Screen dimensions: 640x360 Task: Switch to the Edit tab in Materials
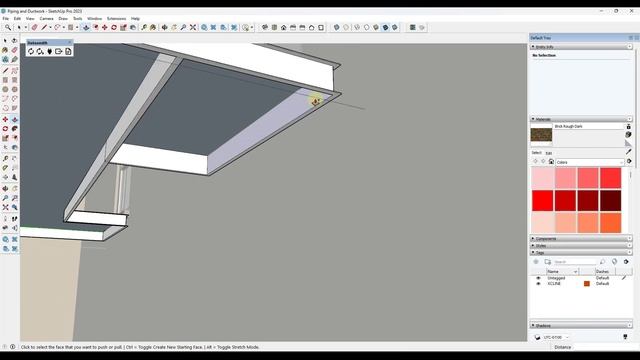[x=549, y=153]
